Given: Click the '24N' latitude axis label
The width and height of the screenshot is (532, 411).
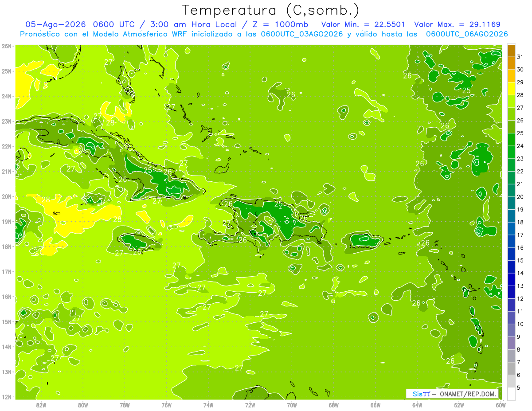Looking at the screenshot, I should coord(7,96).
